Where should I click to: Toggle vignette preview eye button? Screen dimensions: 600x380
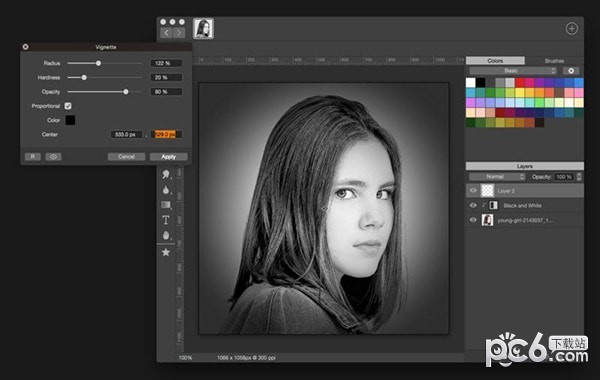pyautogui.click(x=53, y=157)
